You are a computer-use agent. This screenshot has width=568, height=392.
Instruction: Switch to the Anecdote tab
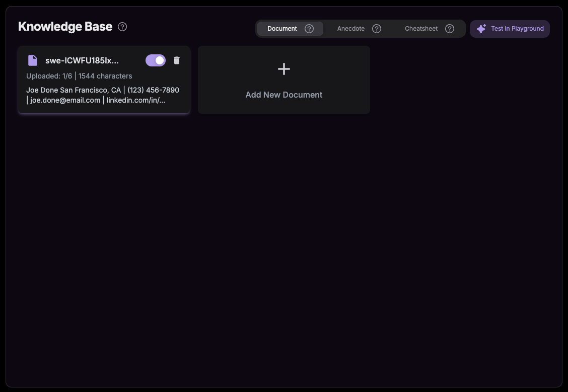click(x=350, y=29)
